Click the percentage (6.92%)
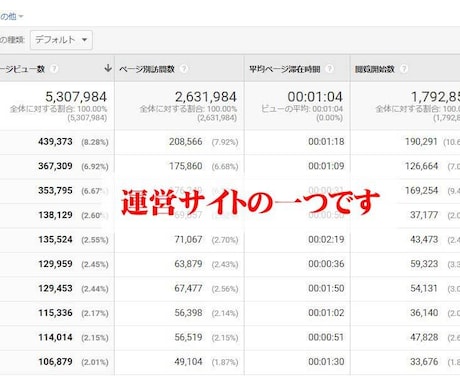 coord(95,167)
